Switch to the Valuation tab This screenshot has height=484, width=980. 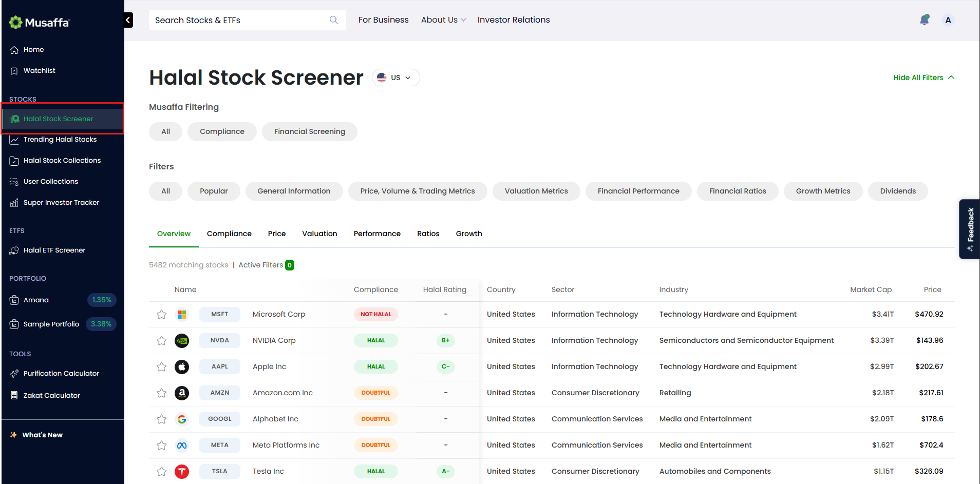319,234
